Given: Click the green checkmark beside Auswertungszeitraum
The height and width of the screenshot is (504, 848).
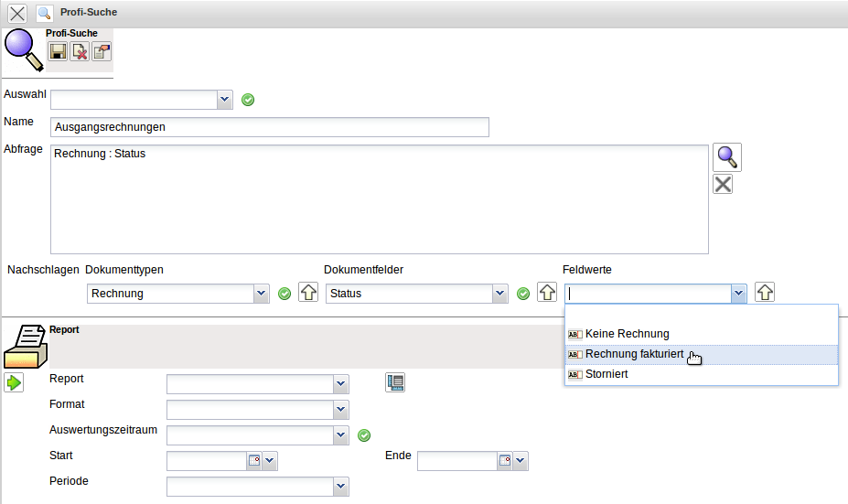Looking at the screenshot, I should coord(363,435).
